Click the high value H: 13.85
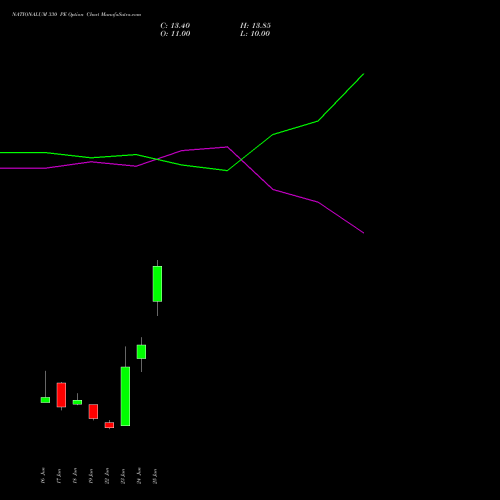The width and height of the screenshot is (500, 500). tap(255, 26)
